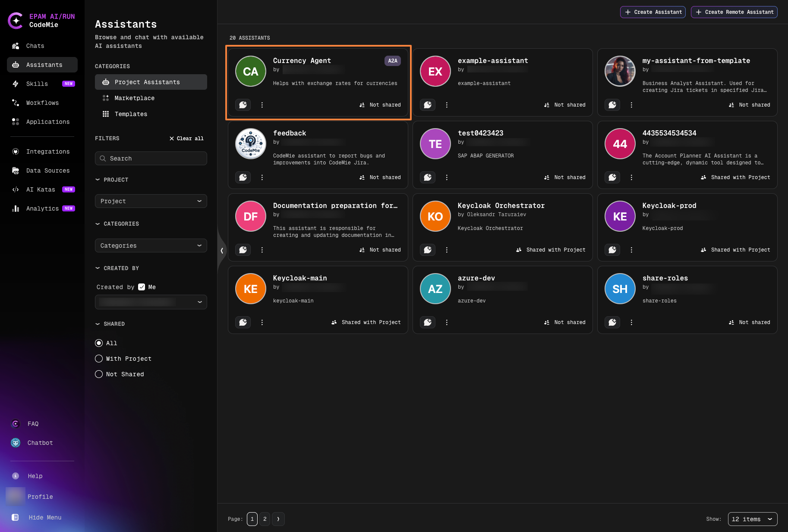Select the With Project radio button
This screenshot has width=788, height=532.
(99, 359)
